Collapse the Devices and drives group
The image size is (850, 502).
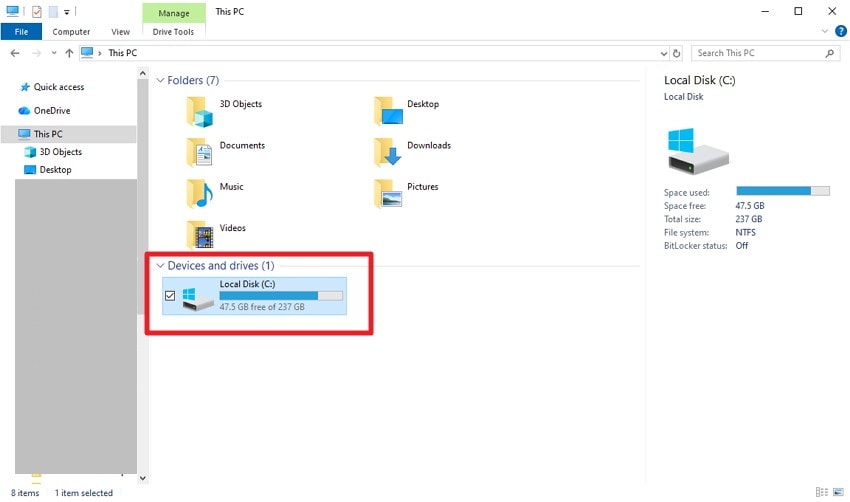tap(160, 266)
